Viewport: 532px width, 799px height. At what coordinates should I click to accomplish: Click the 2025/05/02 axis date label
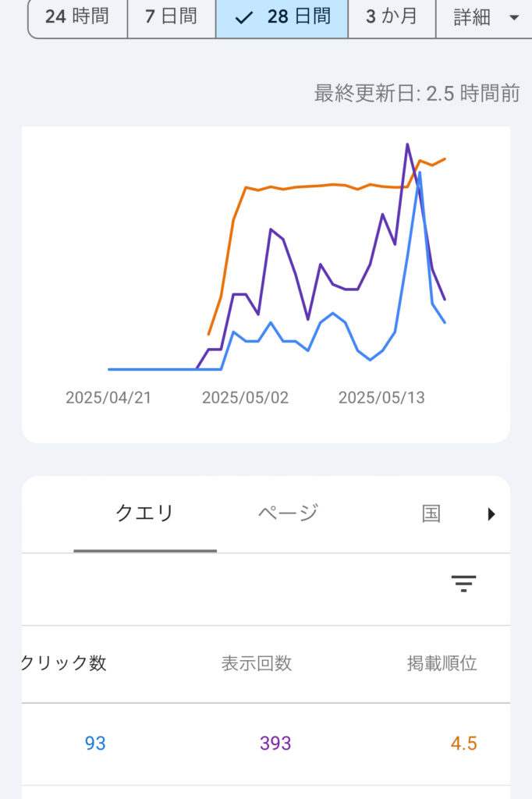(245, 397)
